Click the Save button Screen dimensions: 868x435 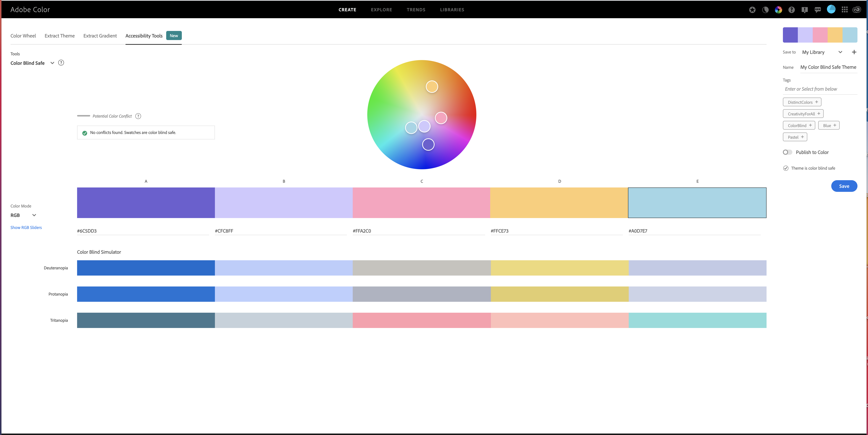[x=844, y=186]
